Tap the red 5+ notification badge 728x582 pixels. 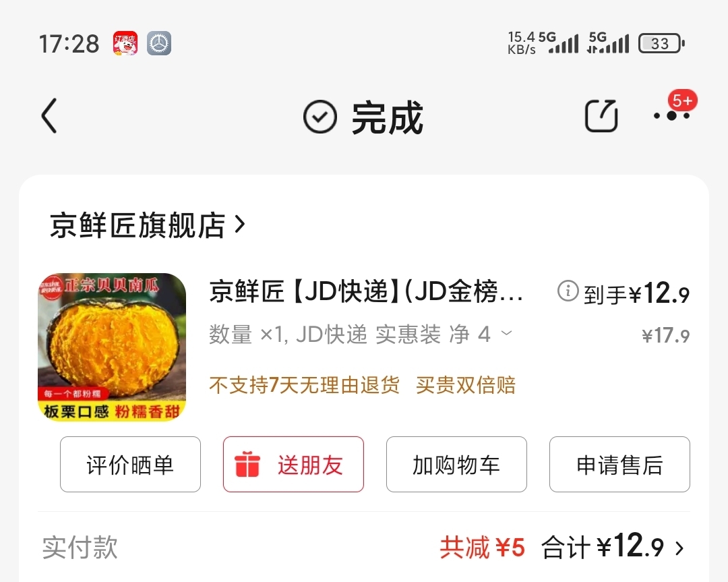tap(682, 100)
